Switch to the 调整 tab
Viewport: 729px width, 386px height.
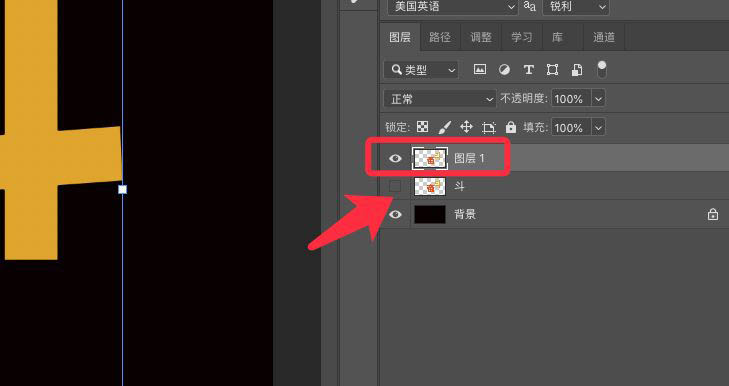(481, 37)
